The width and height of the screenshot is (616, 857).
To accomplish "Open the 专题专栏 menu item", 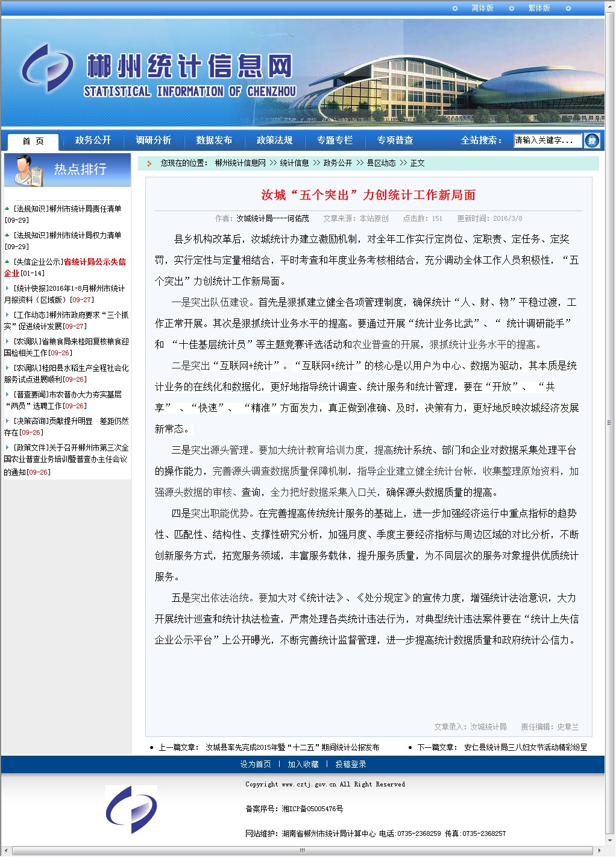I will pos(335,140).
